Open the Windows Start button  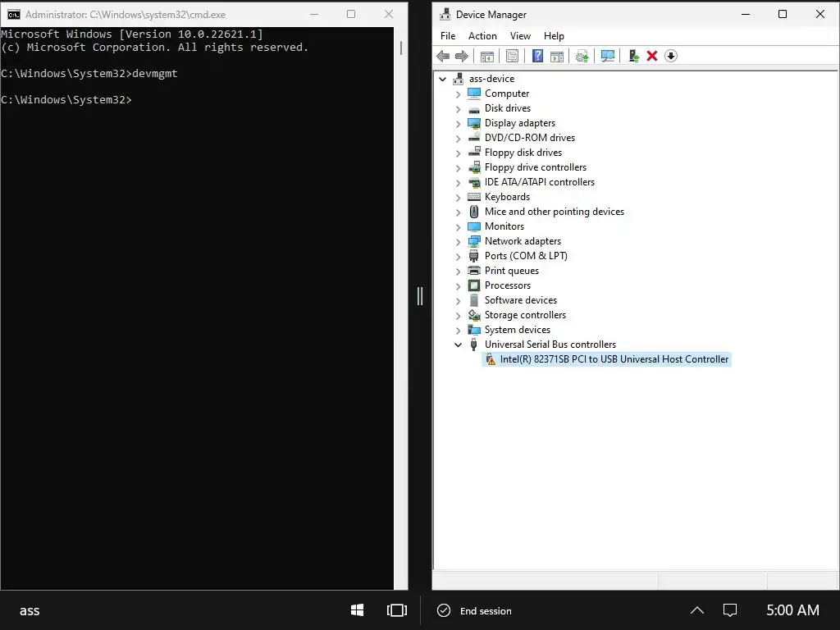click(x=358, y=610)
